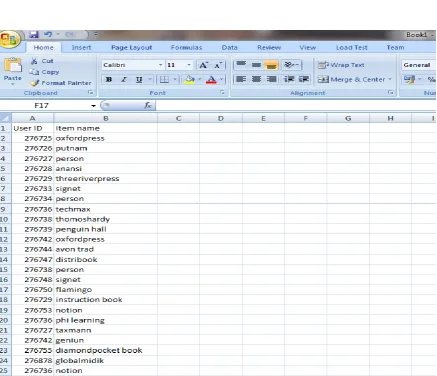Open the Insert Function fx button
437x376 pixels.
[148, 106]
